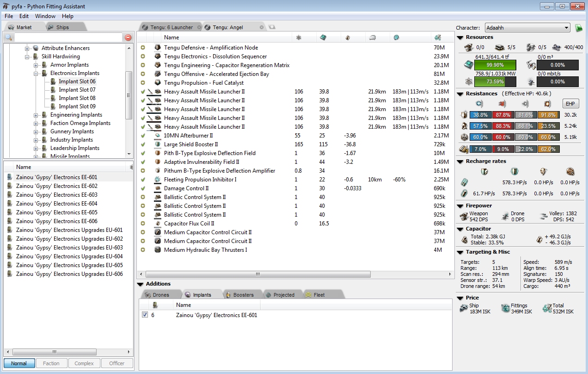This screenshot has width=588, height=374.
Task: Open the Window menu
Action: [45, 16]
